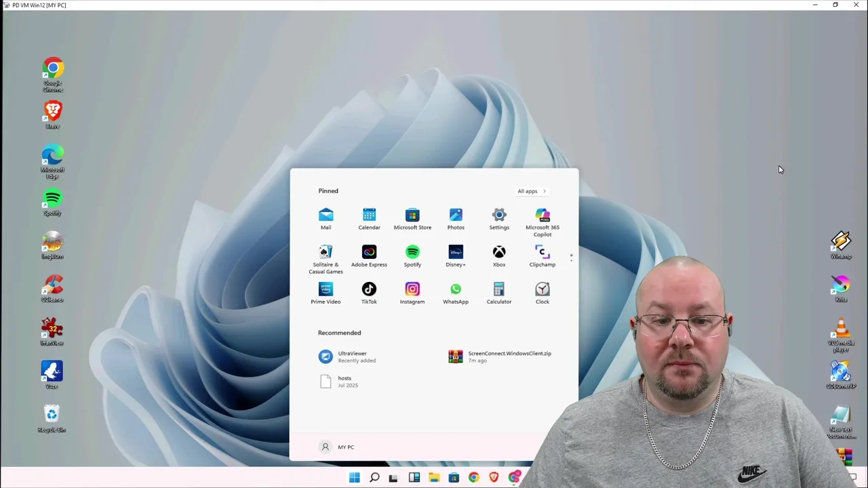Open Spotify in the pinned apps
Viewport: 868px width, 488px height.
coord(412,256)
